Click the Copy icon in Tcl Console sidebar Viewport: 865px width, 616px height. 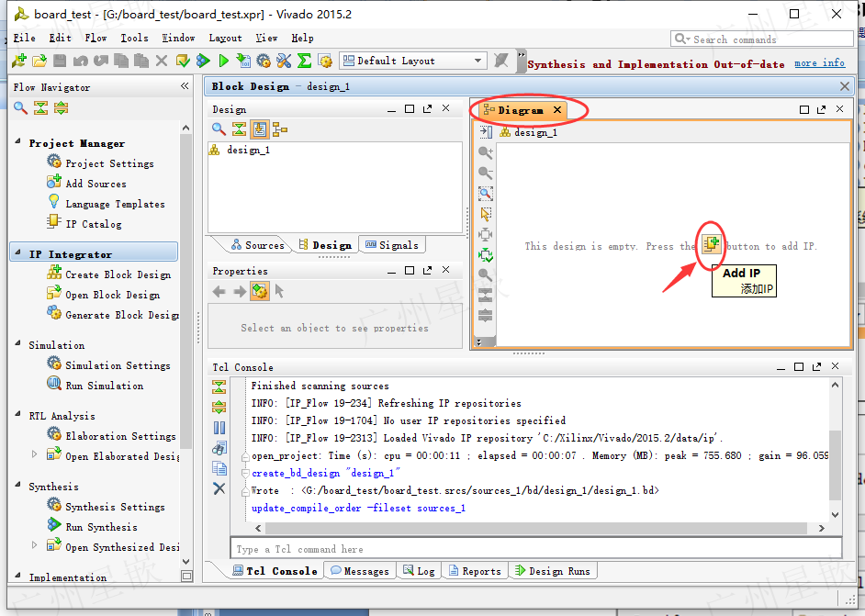pos(219,468)
